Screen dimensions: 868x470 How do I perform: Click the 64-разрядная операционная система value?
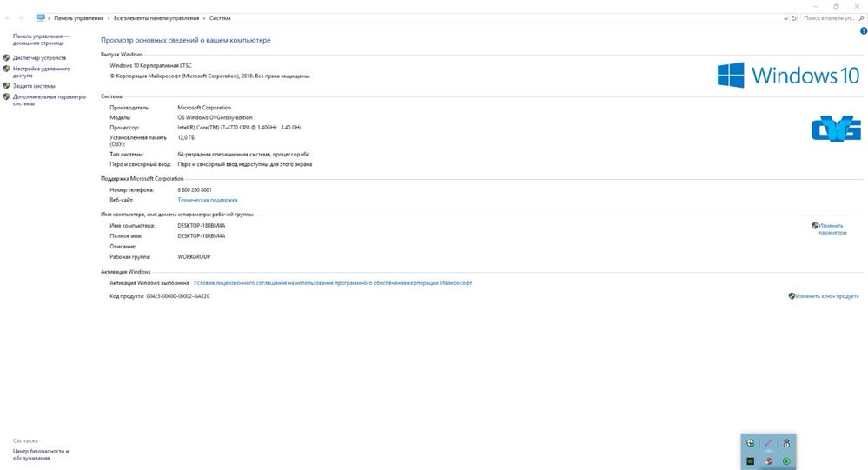tap(243, 154)
